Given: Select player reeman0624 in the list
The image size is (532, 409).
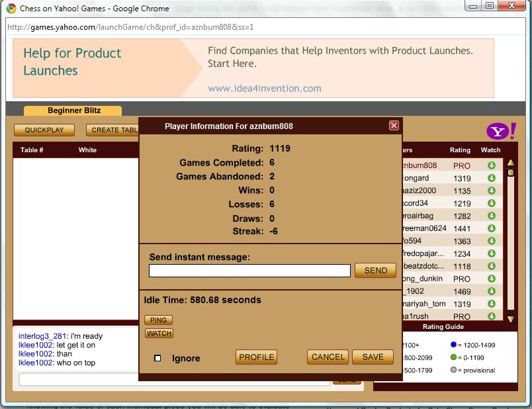Looking at the screenshot, I should pyautogui.click(x=424, y=228).
